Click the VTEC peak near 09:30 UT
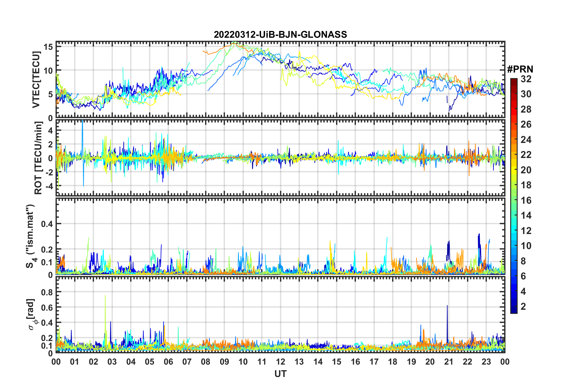Image resolution: width=561 pixels, height=392 pixels. (x=234, y=43)
